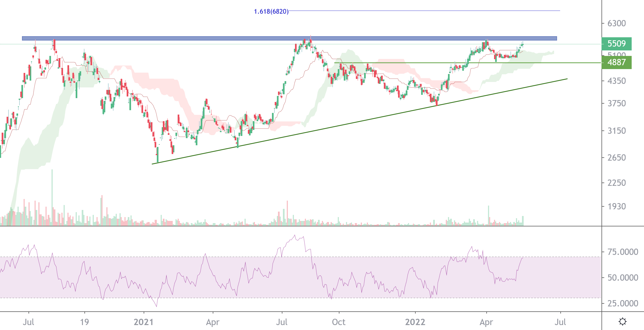Click the 25.0000 RSI scale label
Viewport: 644px width, 330px height.
tap(623, 303)
